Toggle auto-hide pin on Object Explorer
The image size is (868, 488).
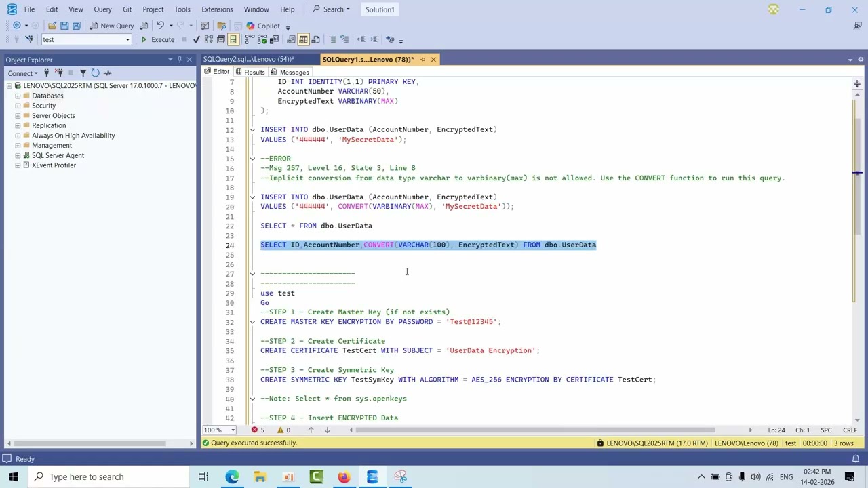tap(180, 60)
